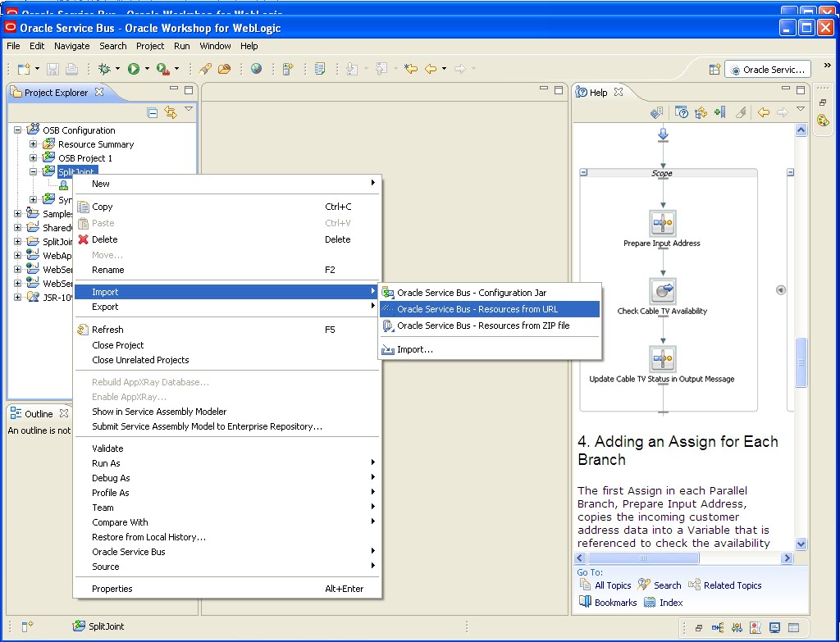Open the Export submenu

point(227,307)
